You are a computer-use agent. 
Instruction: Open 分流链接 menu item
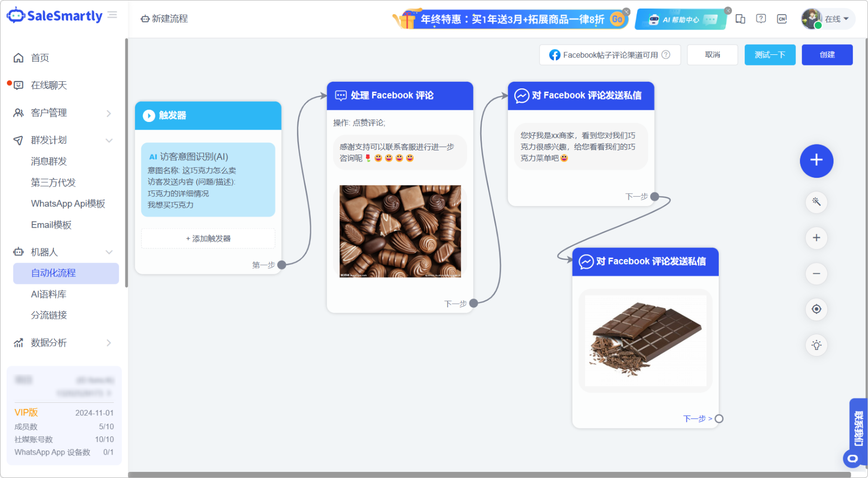(x=49, y=315)
